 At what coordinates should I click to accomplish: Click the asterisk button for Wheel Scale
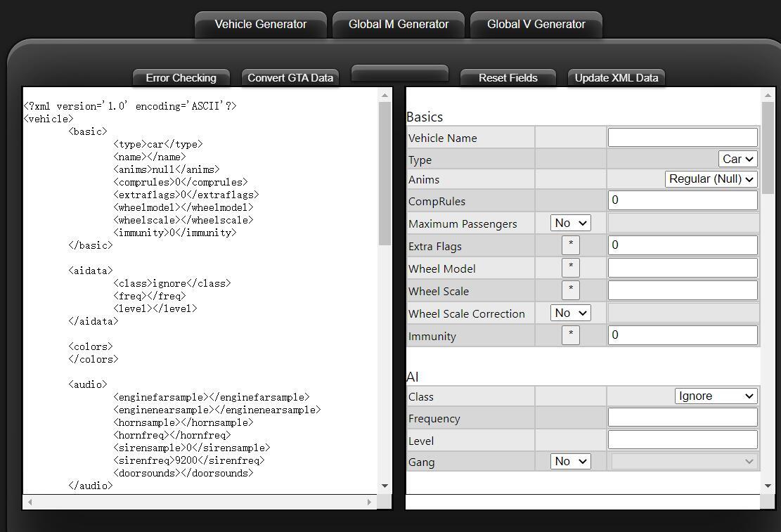tap(571, 290)
